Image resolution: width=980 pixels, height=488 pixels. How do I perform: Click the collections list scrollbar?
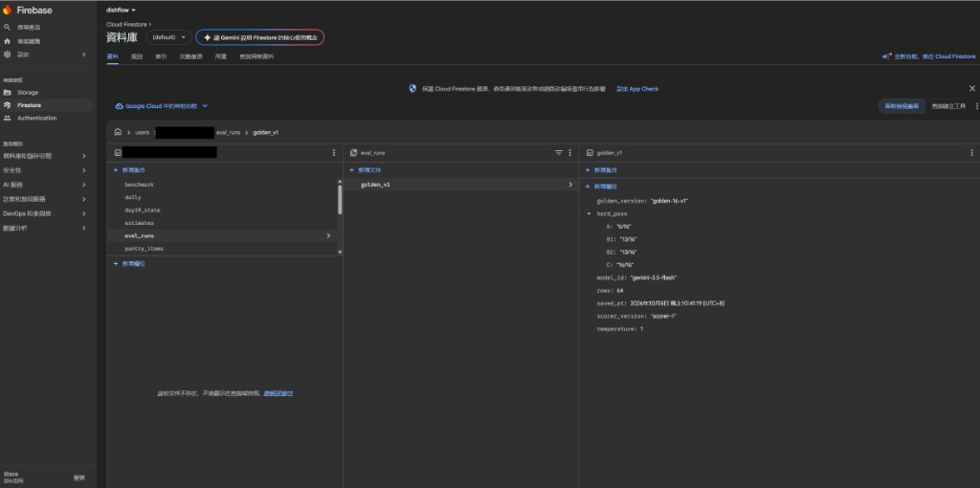(340, 199)
